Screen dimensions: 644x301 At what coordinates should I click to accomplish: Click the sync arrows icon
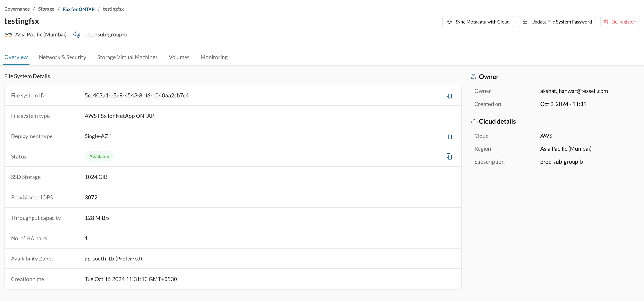450,22
